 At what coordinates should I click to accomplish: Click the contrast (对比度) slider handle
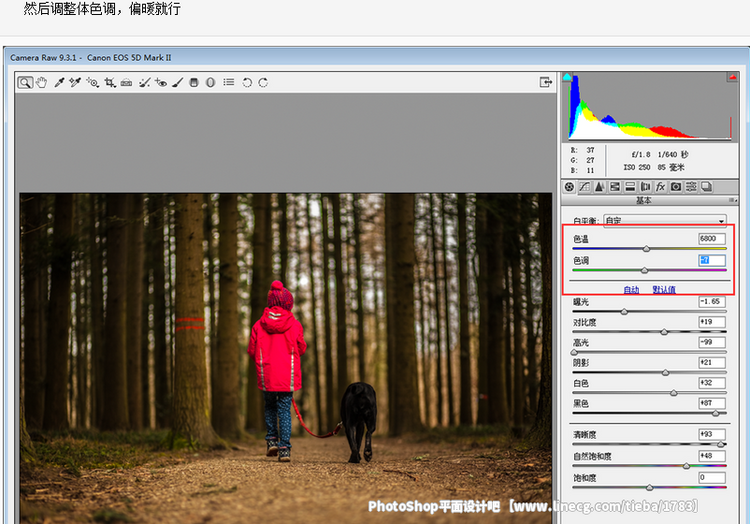pyautogui.click(x=664, y=332)
